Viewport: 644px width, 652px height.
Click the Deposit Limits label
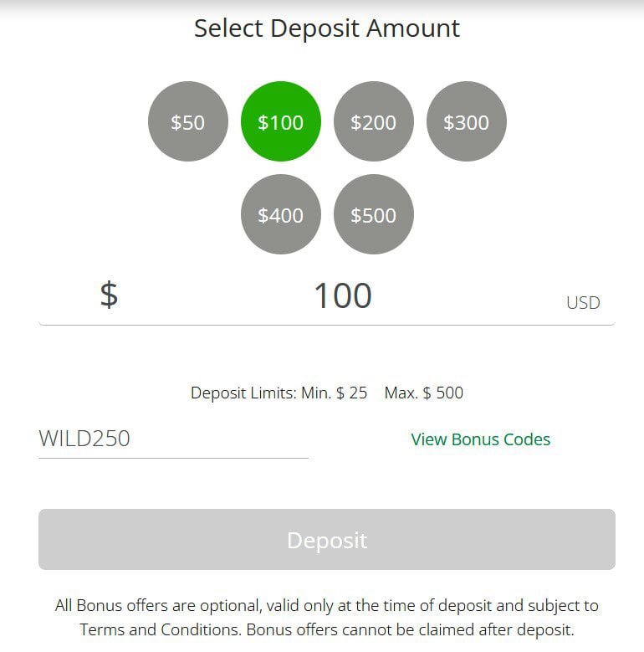(x=243, y=393)
